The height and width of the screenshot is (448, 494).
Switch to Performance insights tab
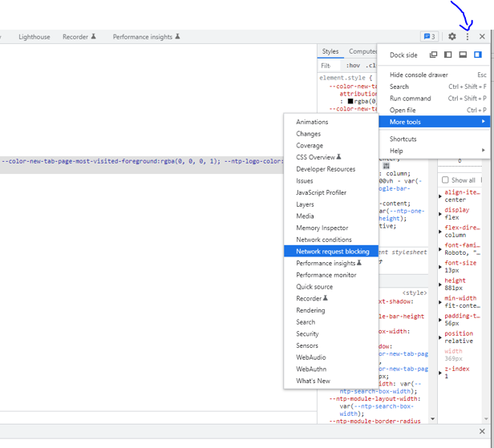(x=146, y=37)
